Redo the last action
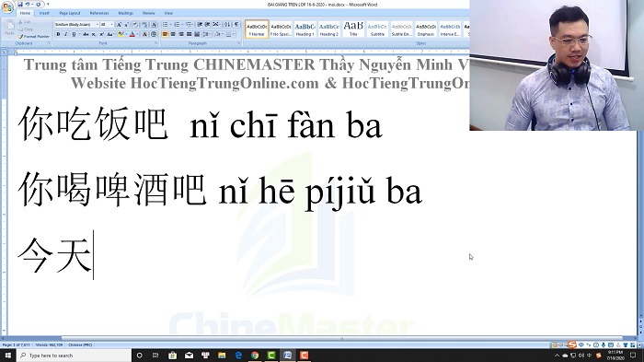 (x=39, y=4)
